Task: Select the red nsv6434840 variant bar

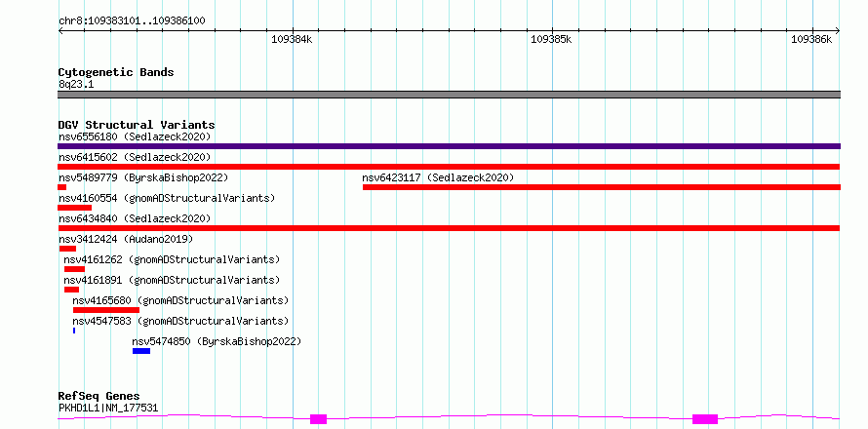Action: click(449, 228)
